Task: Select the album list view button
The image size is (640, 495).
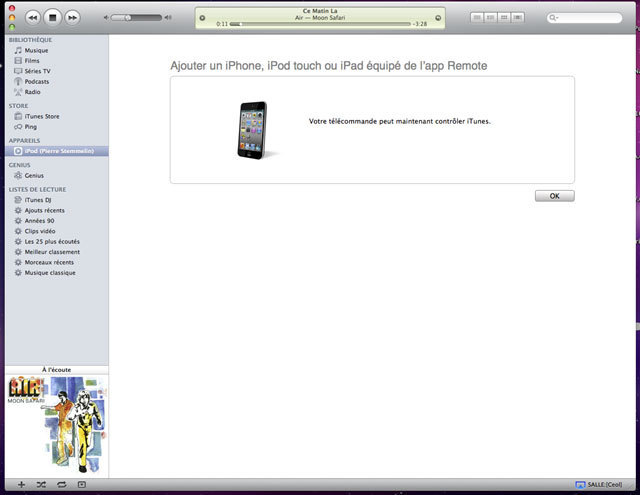Action: [490, 18]
